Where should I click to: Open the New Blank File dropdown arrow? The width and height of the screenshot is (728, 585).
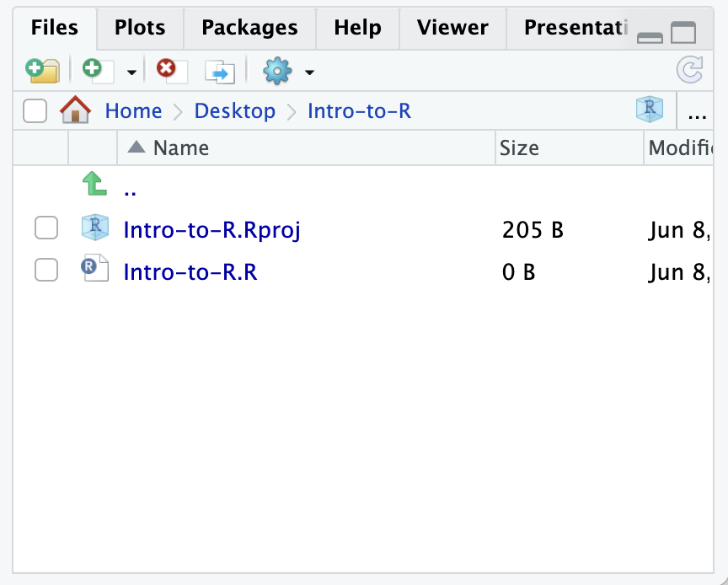coord(131,72)
